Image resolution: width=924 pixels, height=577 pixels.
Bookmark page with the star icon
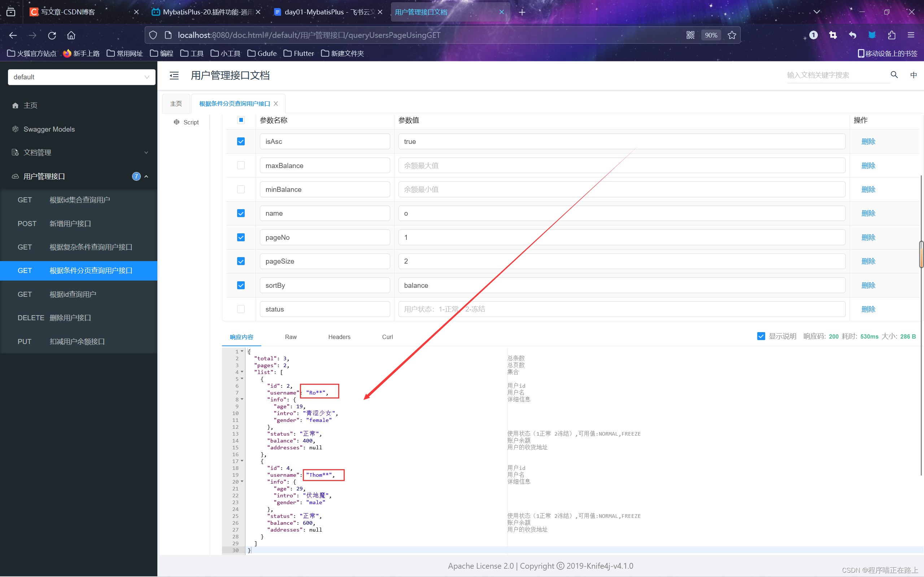[732, 35]
